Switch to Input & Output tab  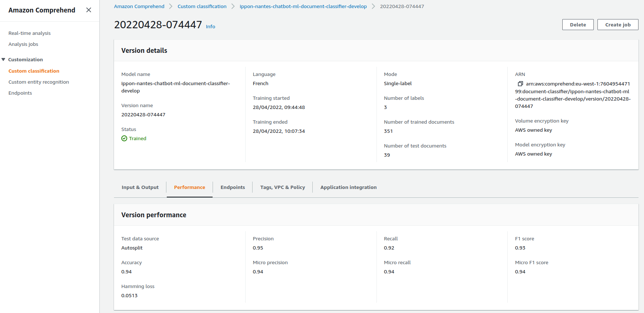click(140, 187)
